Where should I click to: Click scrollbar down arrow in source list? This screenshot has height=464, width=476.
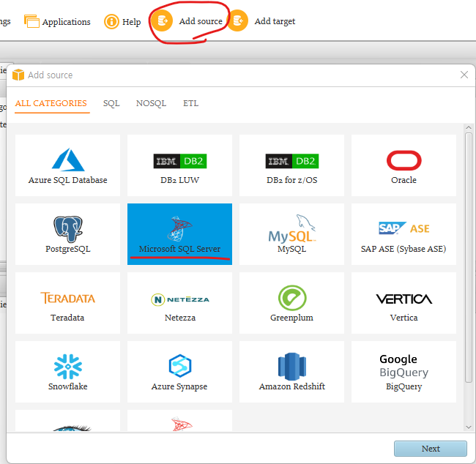pos(469,427)
